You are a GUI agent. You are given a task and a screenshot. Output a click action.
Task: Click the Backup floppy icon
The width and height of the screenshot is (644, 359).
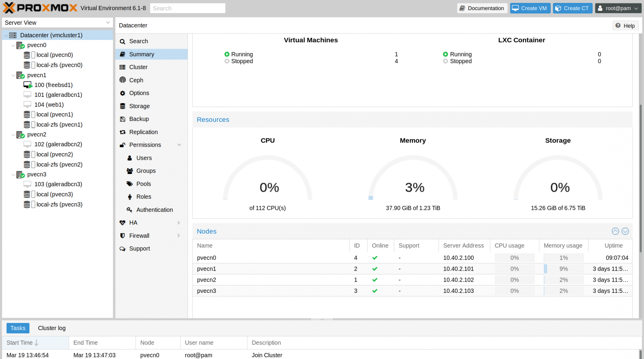tap(123, 119)
